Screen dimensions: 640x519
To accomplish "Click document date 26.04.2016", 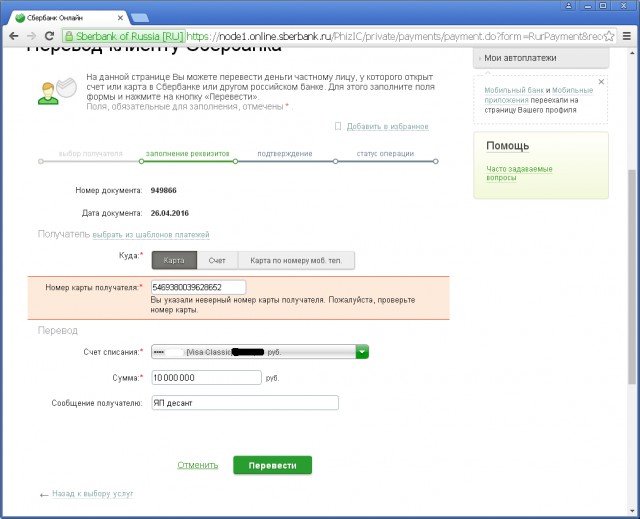I will 170,213.
